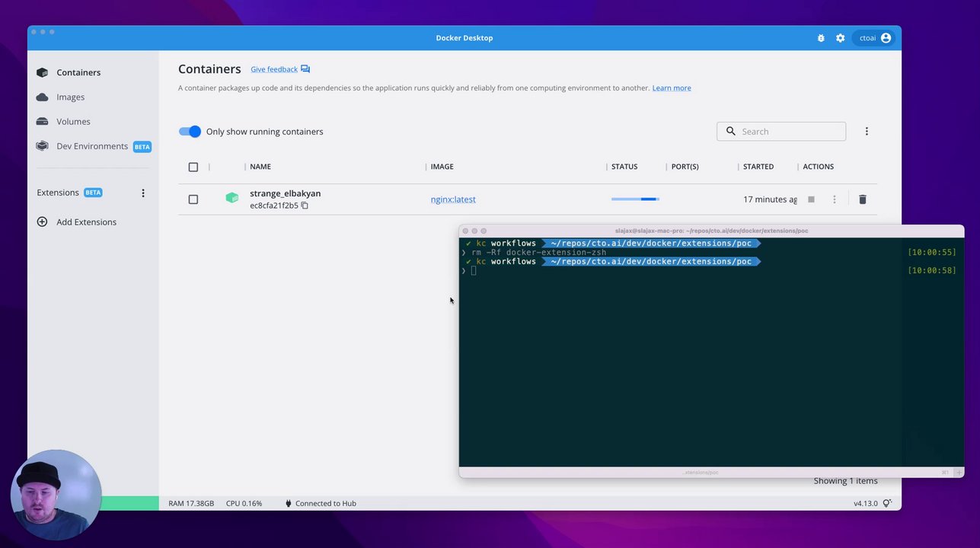The image size is (980, 548).
Task: Sort by the NAME column header
Action: [x=260, y=167]
